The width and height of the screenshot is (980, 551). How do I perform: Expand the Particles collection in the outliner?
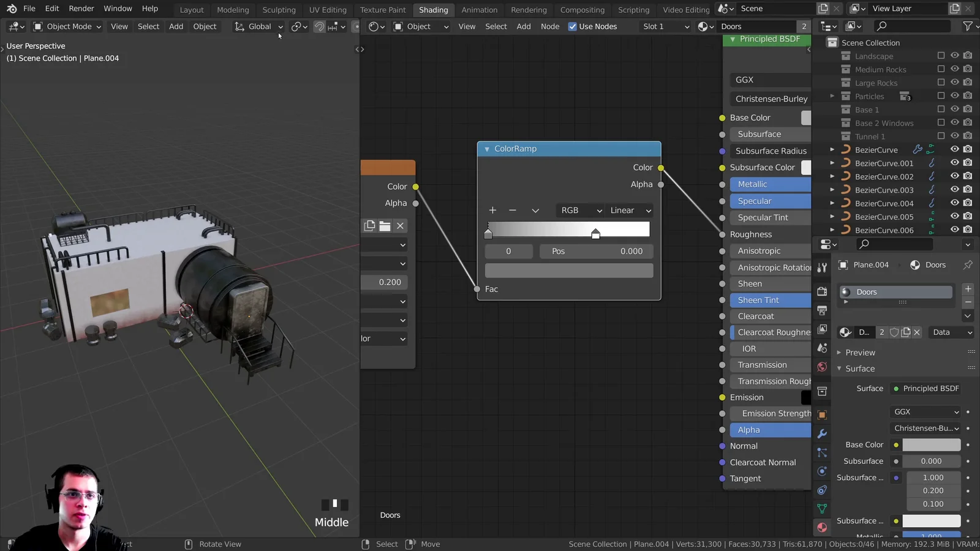pos(832,96)
